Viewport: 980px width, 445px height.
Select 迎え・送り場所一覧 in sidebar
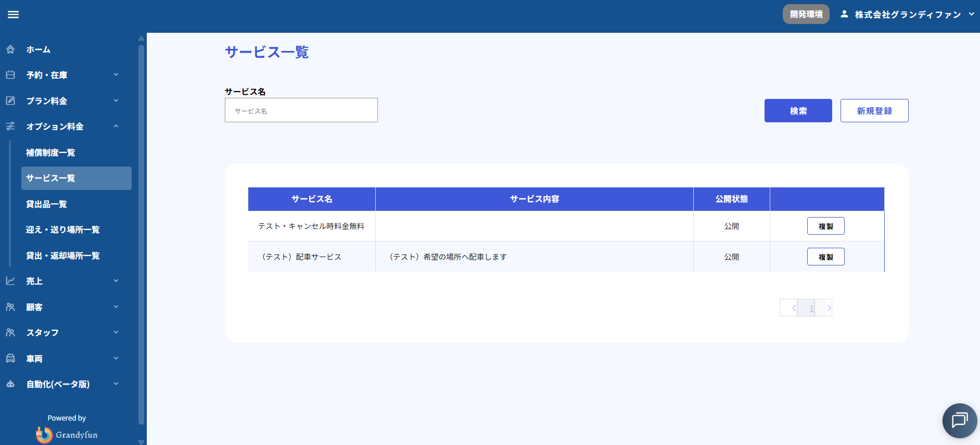pos(62,230)
